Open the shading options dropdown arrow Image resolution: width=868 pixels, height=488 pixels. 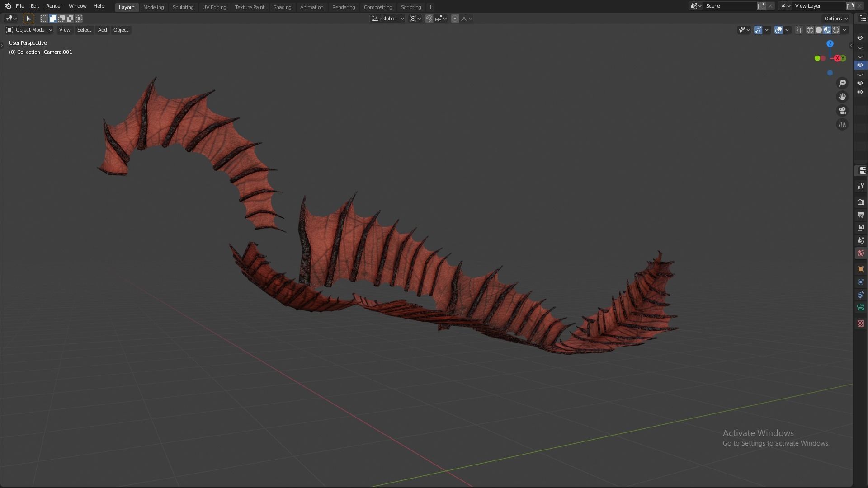844,30
